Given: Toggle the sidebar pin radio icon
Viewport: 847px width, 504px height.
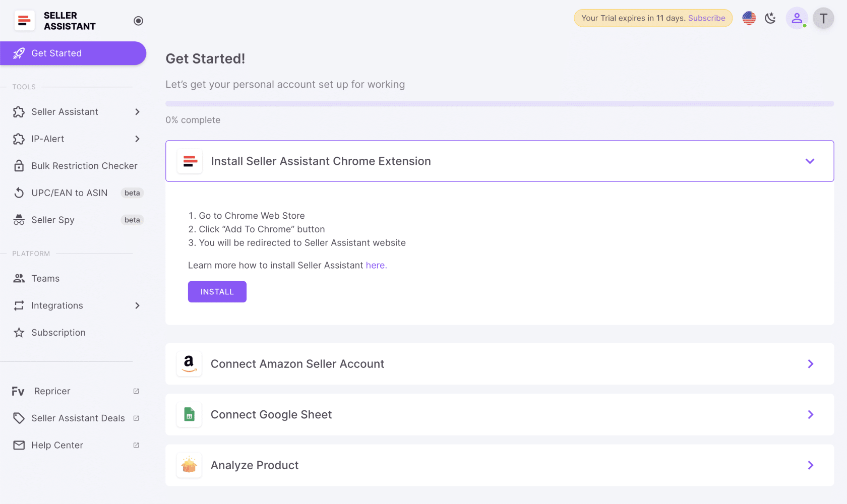Looking at the screenshot, I should [138, 21].
